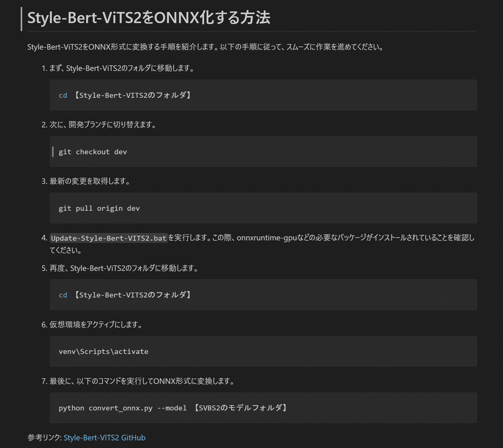Open the Style-Bert-VITS2 GitHub link

(x=104, y=437)
